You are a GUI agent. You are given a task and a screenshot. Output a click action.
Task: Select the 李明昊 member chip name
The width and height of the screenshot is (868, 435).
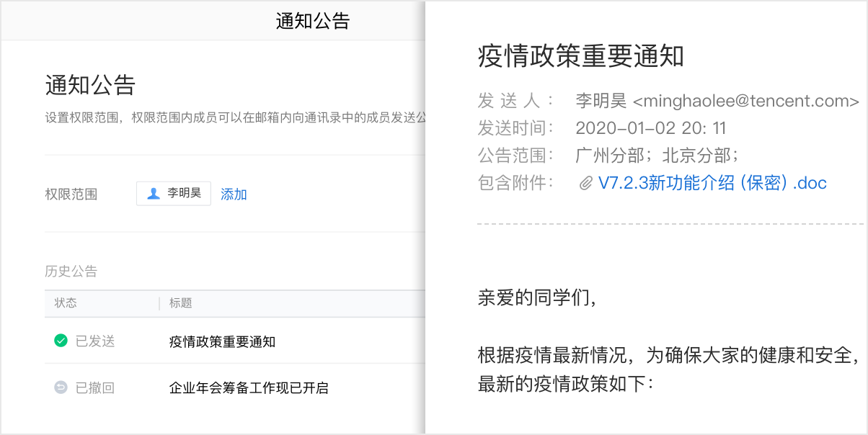[185, 194]
